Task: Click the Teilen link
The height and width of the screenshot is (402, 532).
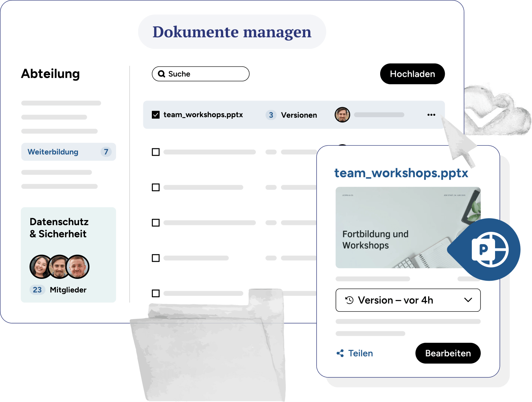Action: pyautogui.click(x=360, y=354)
